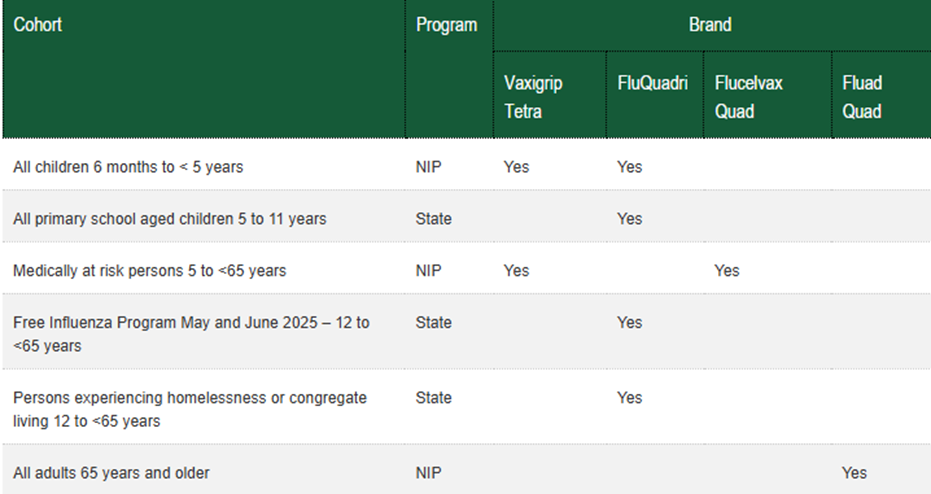
Task: Click Fluad Quad Yes for adults 65 and older
Action: [854, 473]
